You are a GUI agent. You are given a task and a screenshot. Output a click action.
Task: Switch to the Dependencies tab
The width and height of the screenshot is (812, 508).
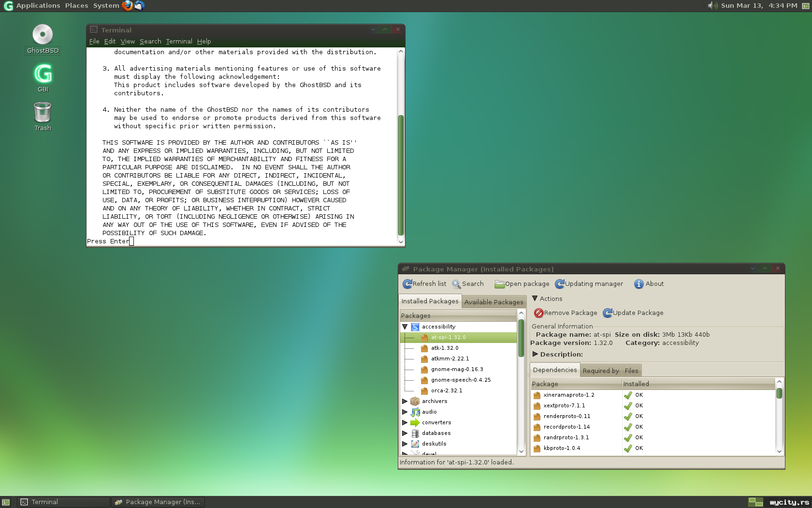click(555, 370)
